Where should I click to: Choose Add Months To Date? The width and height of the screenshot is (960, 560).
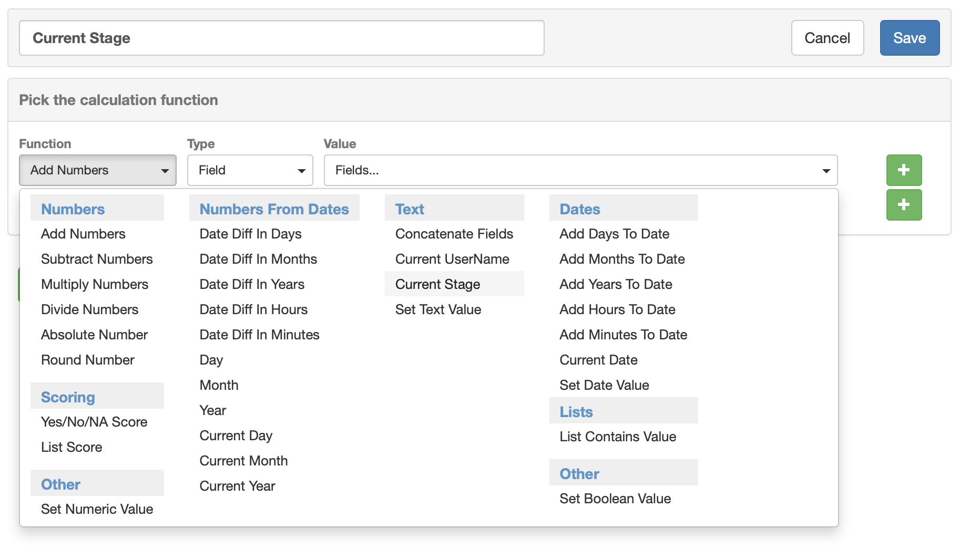(x=622, y=259)
